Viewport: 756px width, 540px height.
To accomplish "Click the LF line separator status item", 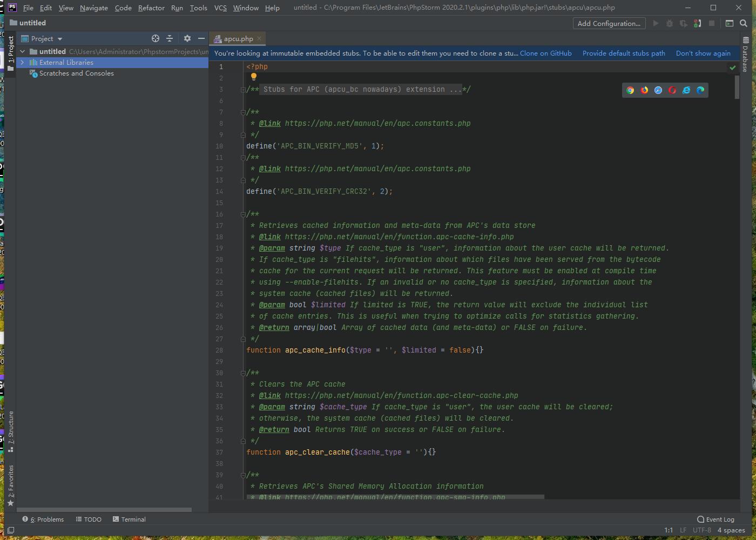I will coord(683,530).
